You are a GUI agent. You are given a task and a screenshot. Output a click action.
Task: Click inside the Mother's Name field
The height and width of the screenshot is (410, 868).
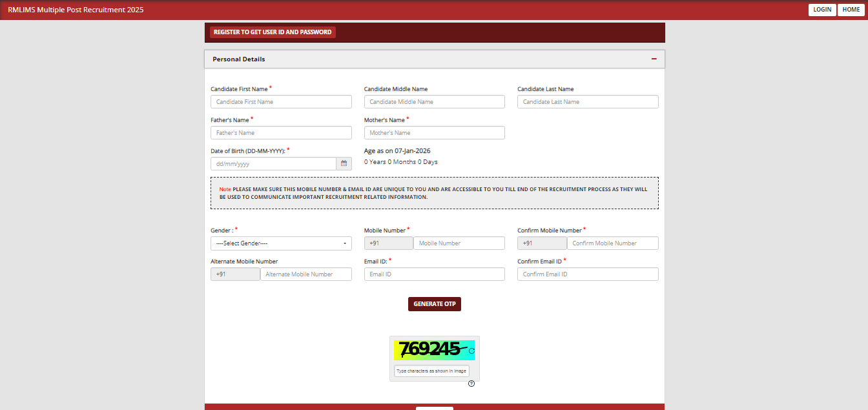[x=434, y=132]
